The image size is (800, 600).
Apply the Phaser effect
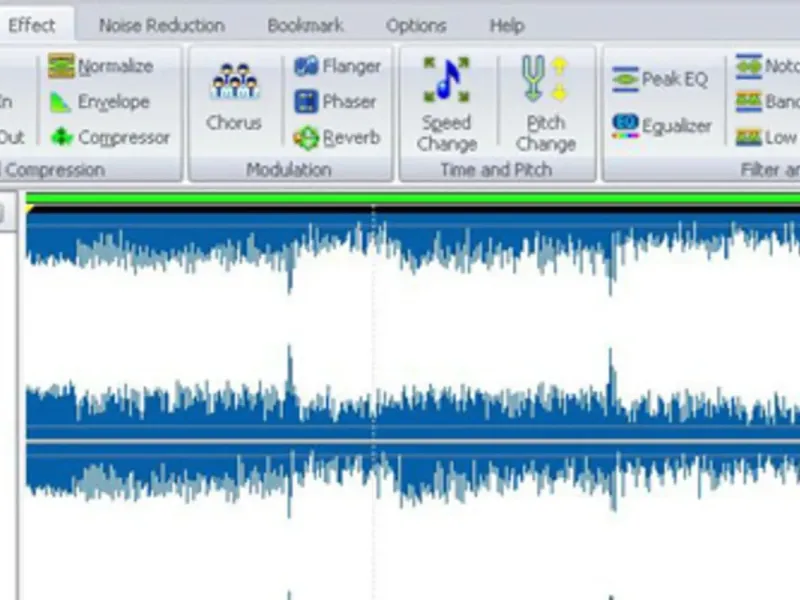pyautogui.click(x=335, y=102)
